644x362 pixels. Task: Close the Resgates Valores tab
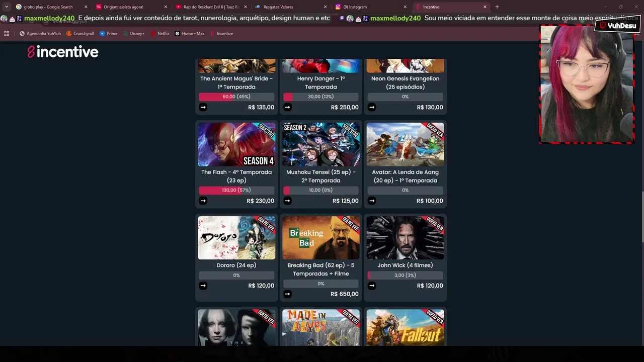point(325,7)
